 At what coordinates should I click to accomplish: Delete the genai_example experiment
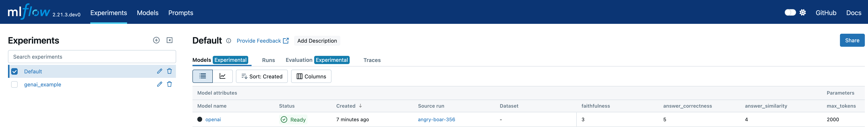tap(169, 84)
